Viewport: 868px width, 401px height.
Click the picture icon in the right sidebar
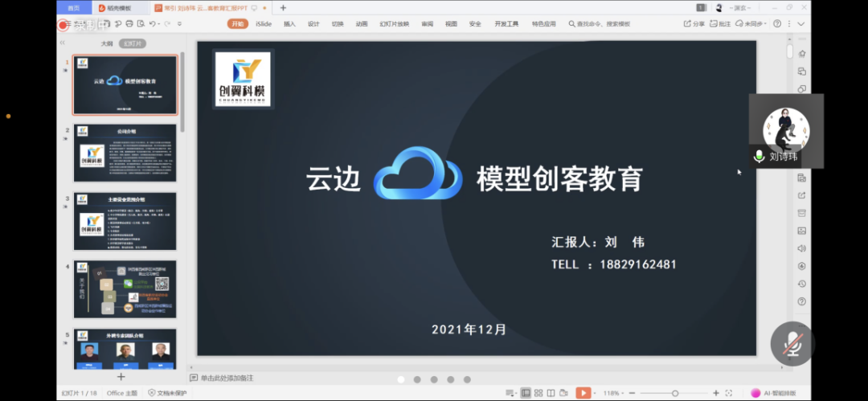801,231
